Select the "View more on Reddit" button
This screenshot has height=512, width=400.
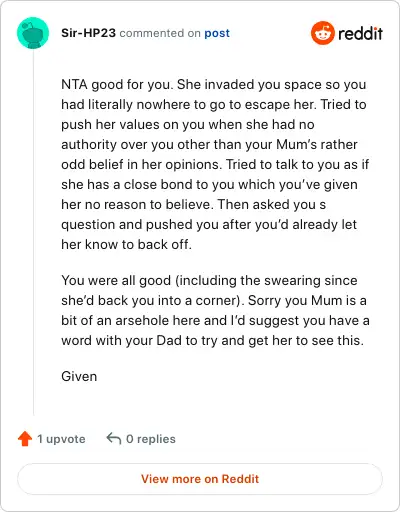click(x=200, y=479)
